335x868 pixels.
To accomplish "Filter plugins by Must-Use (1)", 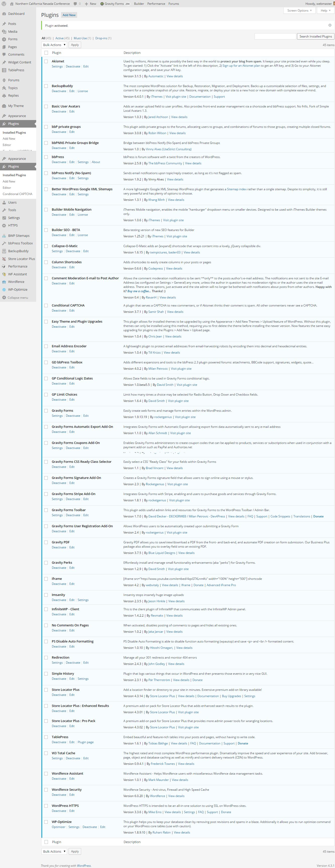I will point(82,38).
